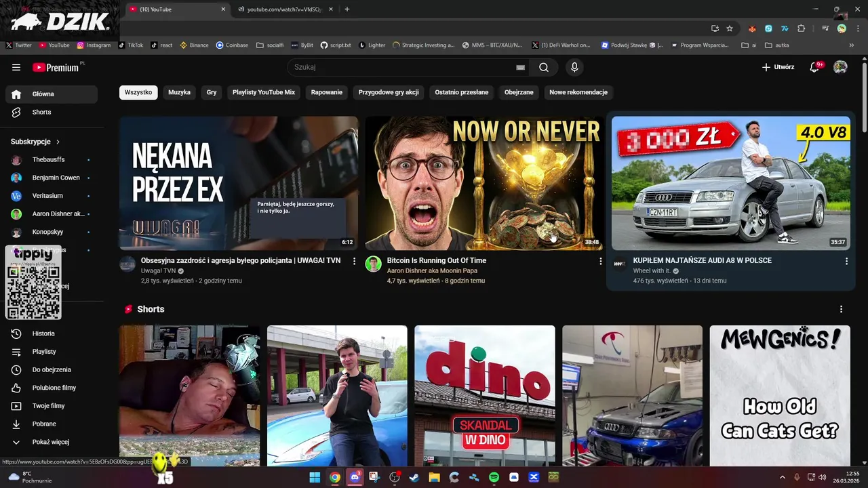Open Audi A8 video thumbnail
This screenshot has height=488, width=868.
(x=731, y=183)
